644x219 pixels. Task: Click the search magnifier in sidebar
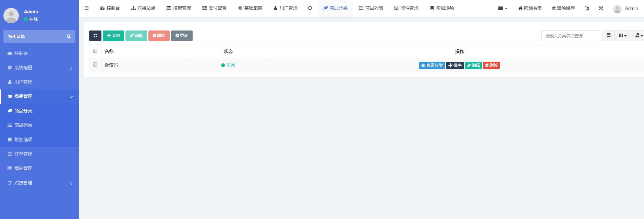coord(69,36)
